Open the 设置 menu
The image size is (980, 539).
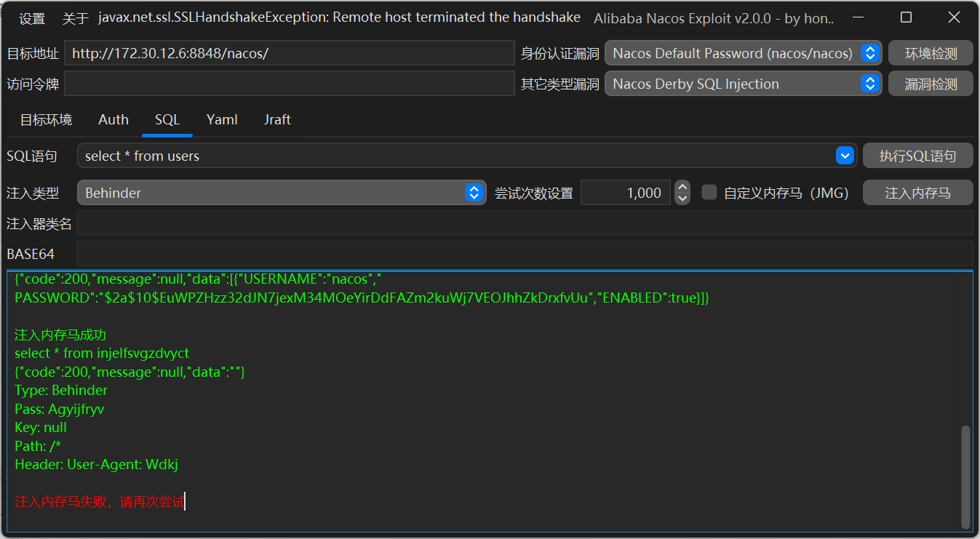32,18
